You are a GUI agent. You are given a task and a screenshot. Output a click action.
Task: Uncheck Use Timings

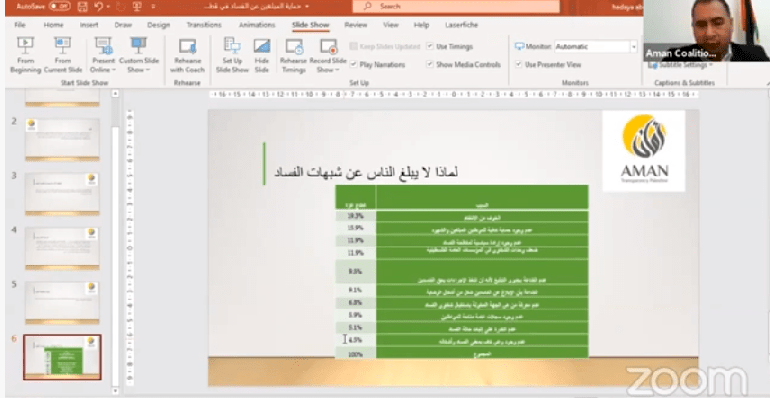[x=430, y=46]
